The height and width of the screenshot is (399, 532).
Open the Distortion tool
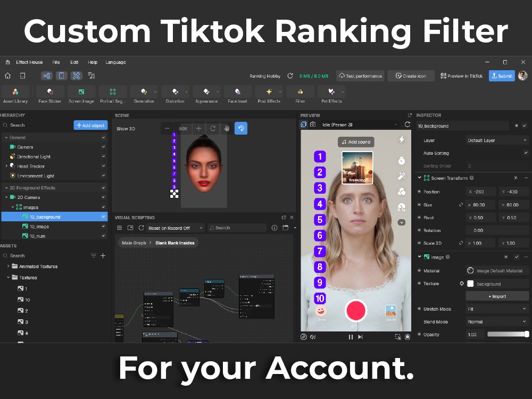pyautogui.click(x=175, y=95)
